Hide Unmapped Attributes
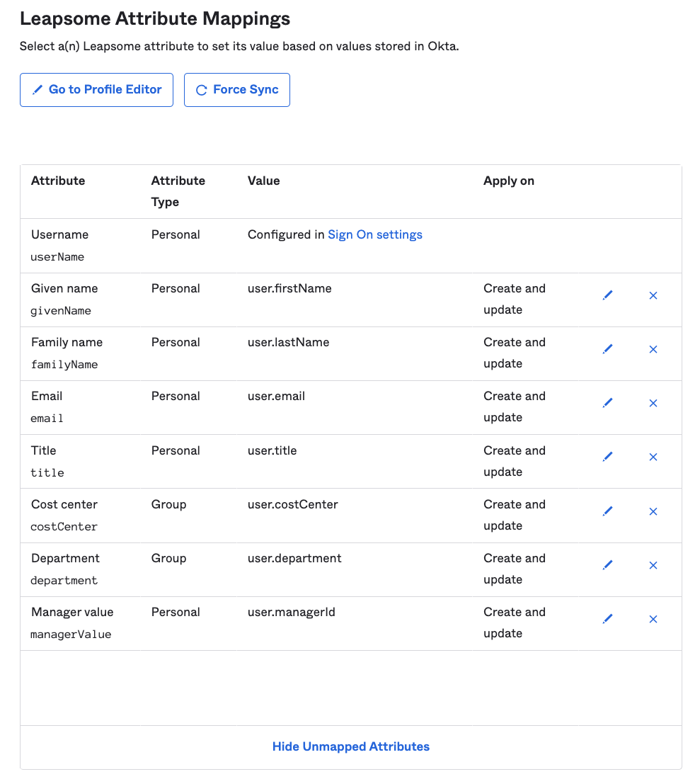 click(x=351, y=746)
